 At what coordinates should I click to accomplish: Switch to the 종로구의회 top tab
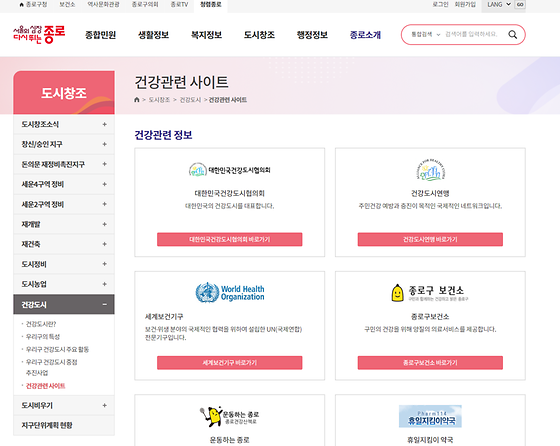145,5
